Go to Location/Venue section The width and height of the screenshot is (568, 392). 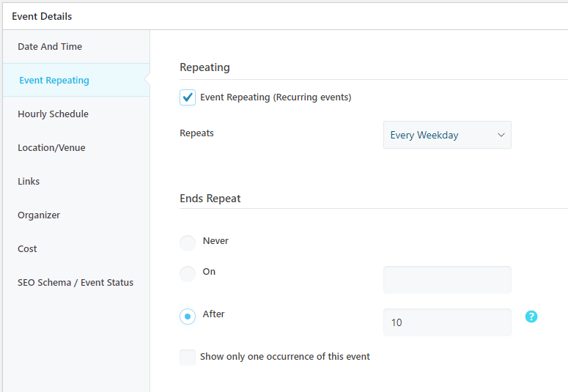pyautogui.click(x=51, y=148)
